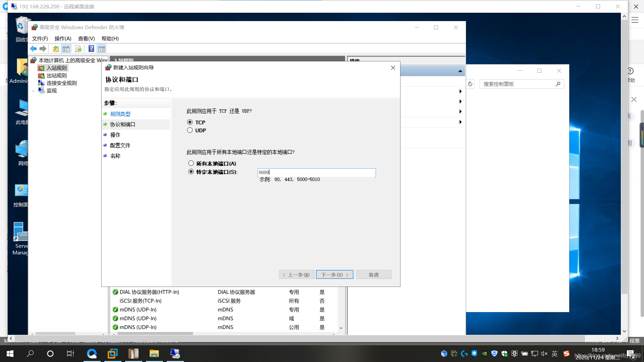Click the search magnifier in Control Panel box
This screenshot has height=362, width=644.
(x=558, y=84)
